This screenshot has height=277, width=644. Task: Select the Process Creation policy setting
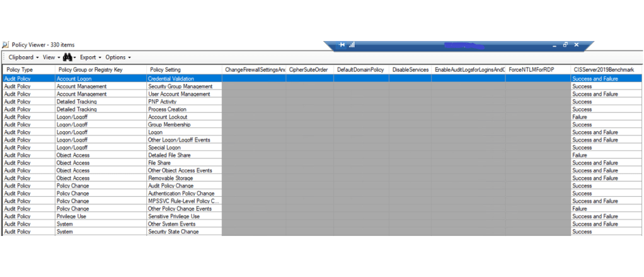(167, 109)
